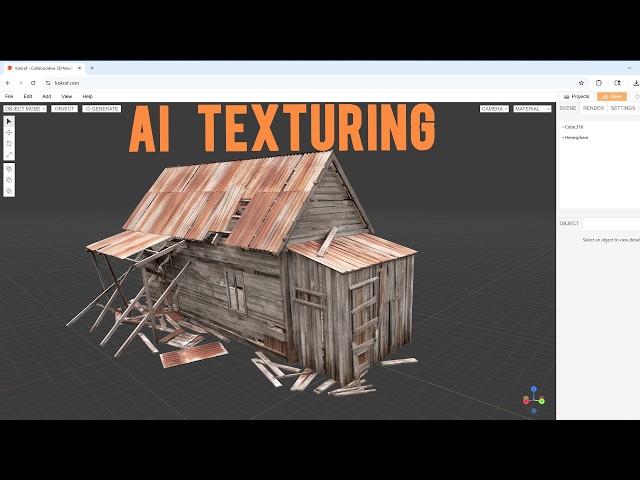Screen dimensions: 640x480
Task: Open the MATERIAL shading dropdown
Action: [x=532, y=109]
